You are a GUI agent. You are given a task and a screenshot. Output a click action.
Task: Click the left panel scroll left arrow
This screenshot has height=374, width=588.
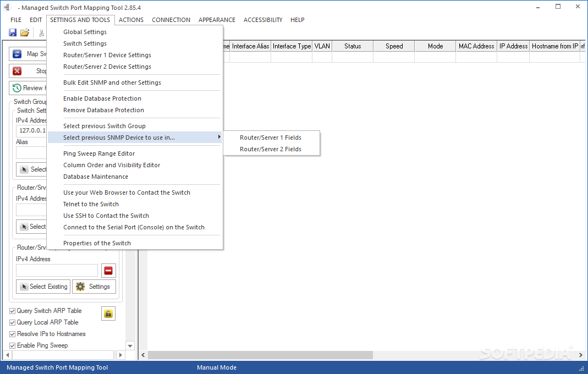click(8, 355)
